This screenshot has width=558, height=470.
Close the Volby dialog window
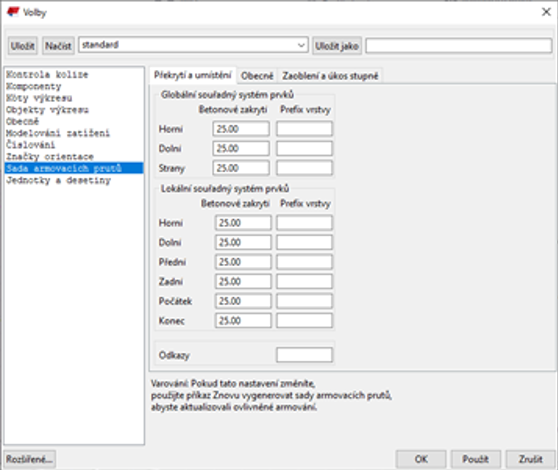546,12
